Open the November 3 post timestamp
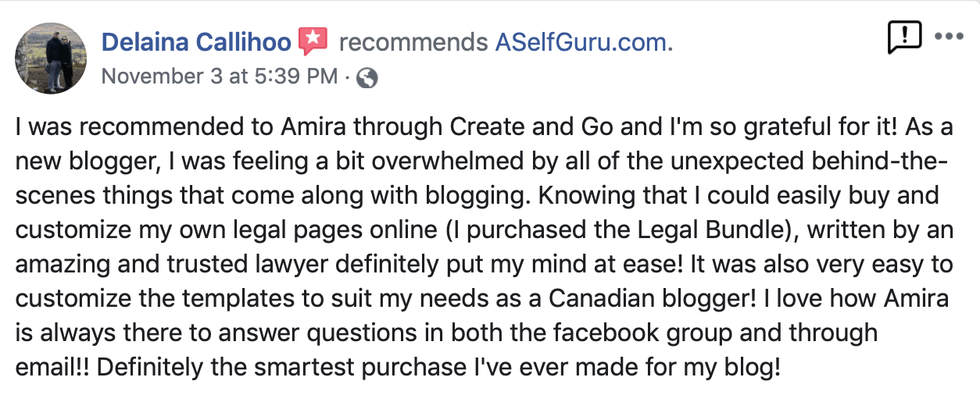The image size is (980, 395). [220, 77]
